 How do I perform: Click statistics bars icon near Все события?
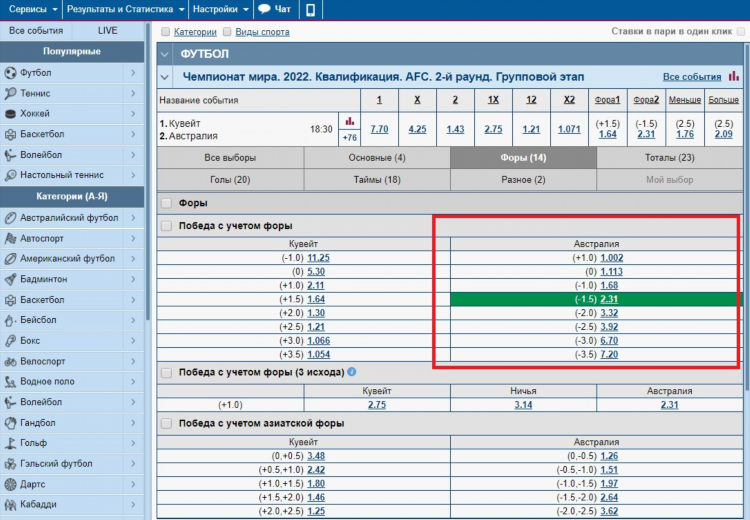(733, 76)
